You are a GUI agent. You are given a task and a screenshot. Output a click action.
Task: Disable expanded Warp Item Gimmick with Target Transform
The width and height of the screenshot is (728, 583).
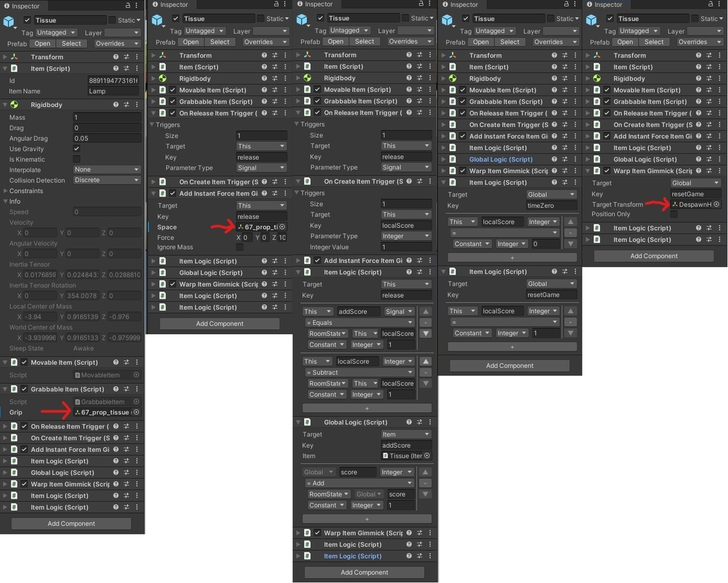607,171
